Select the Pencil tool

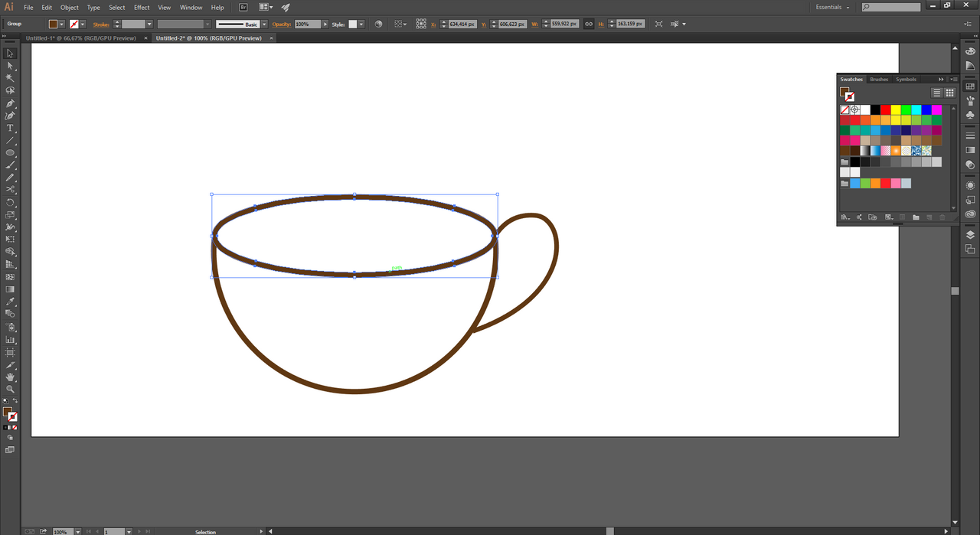coord(10,178)
